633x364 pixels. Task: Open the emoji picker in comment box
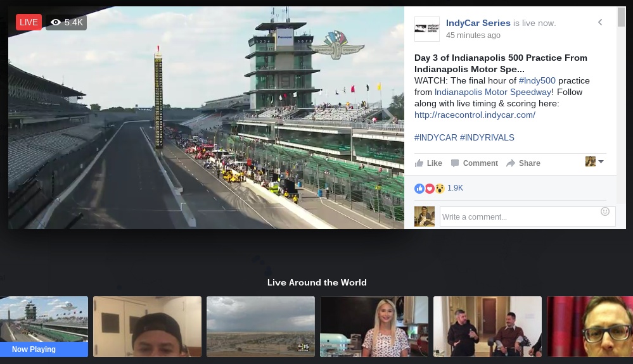coord(605,211)
